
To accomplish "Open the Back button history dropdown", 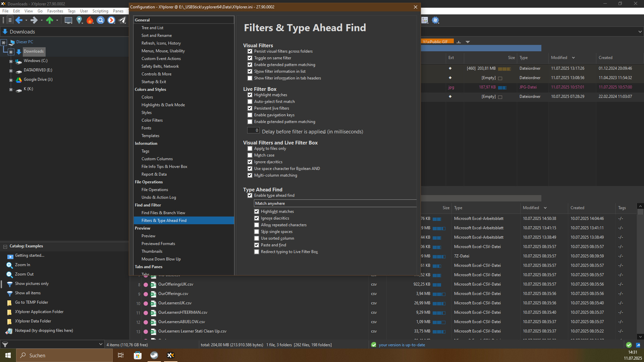I will [x=26, y=20].
